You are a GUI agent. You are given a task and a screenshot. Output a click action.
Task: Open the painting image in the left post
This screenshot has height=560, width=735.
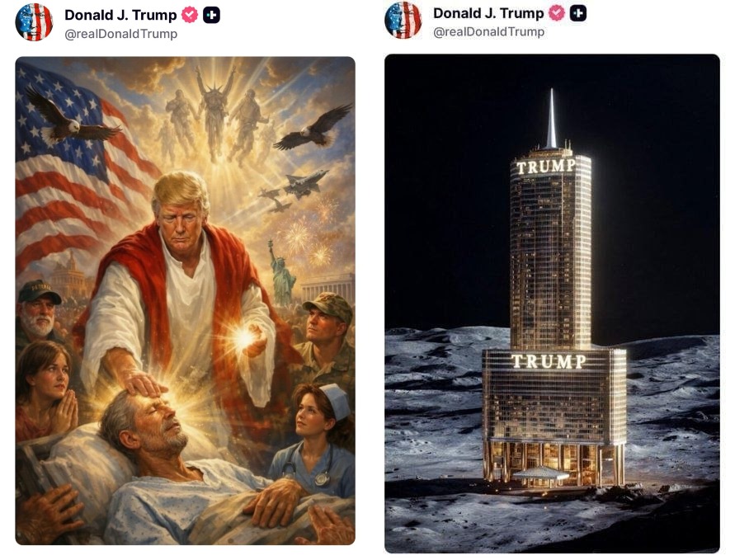(x=185, y=300)
